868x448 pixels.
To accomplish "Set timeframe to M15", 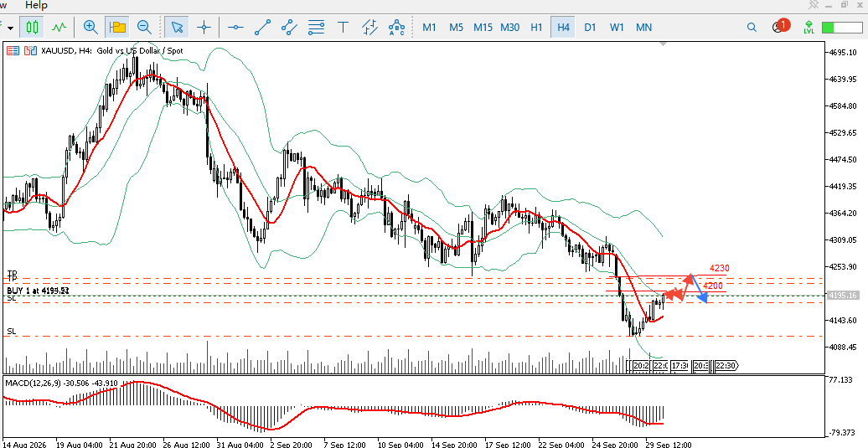I will click(483, 27).
